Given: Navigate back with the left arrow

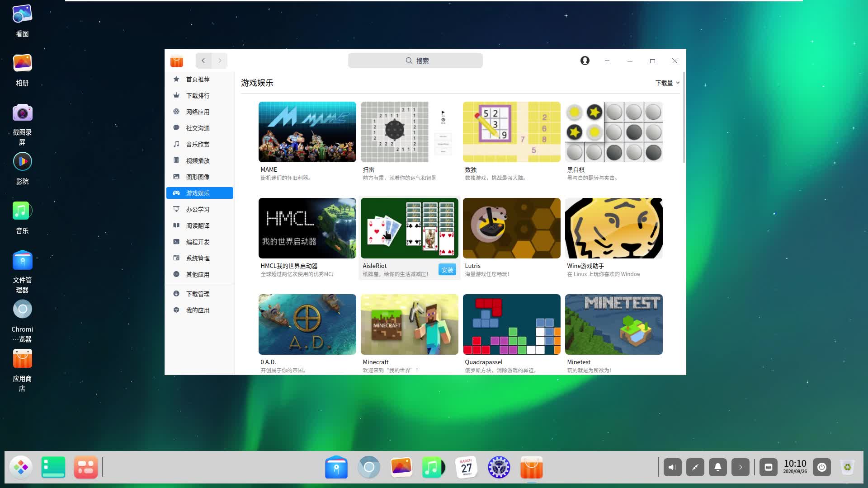Looking at the screenshot, I should 203,61.
